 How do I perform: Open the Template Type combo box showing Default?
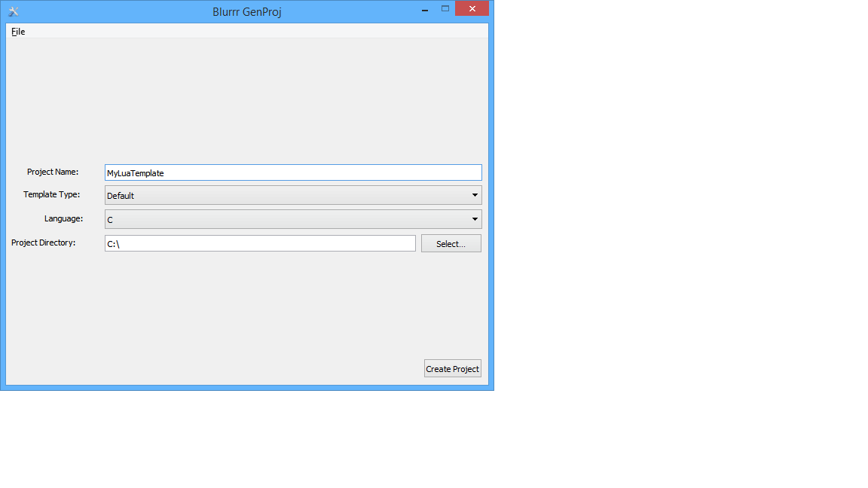pos(286,195)
